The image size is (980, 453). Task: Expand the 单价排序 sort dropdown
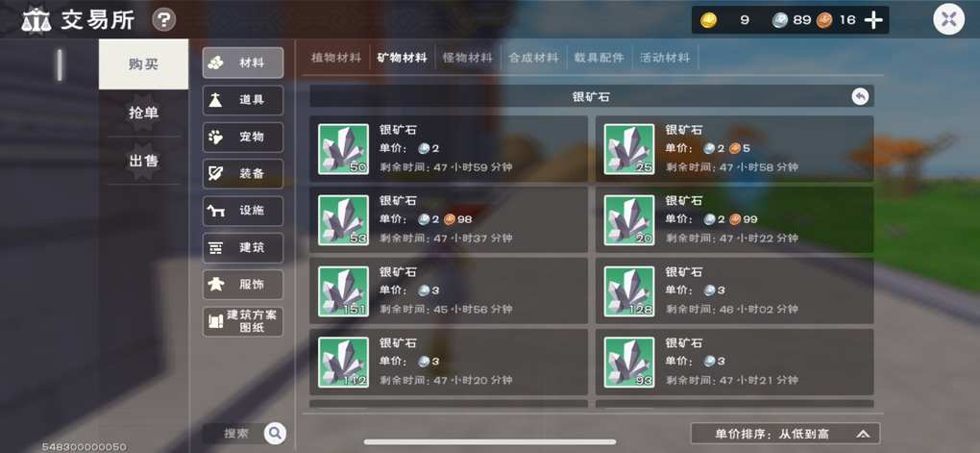point(785,434)
